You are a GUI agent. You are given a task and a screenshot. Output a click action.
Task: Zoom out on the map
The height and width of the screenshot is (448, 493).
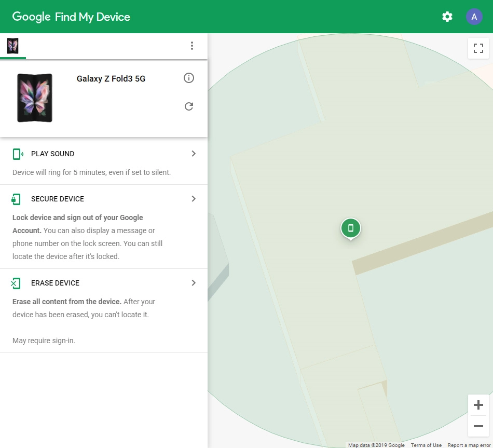click(478, 426)
